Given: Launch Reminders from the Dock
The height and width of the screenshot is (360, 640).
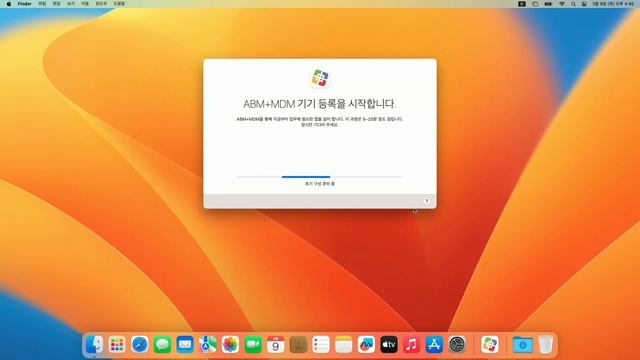Looking at the screenshot, I should coord(321,345).
